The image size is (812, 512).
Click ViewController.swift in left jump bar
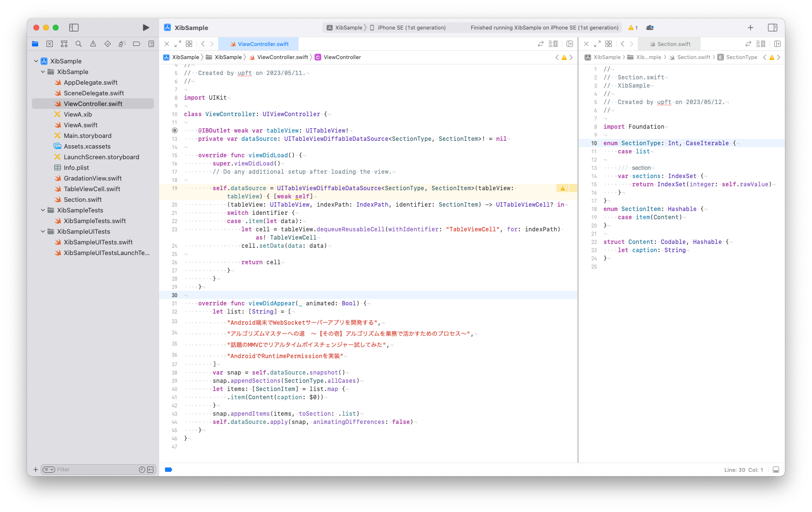tap(279, 57)
